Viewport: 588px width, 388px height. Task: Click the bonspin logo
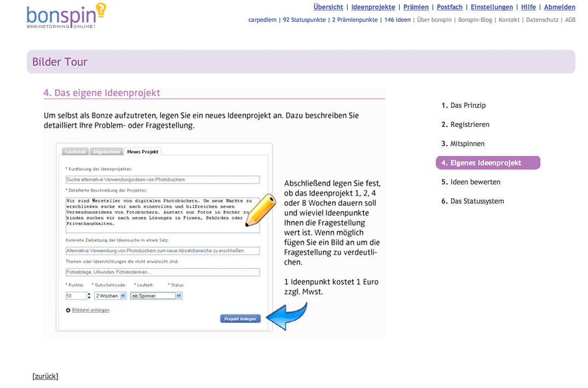[x=66, y=16]
